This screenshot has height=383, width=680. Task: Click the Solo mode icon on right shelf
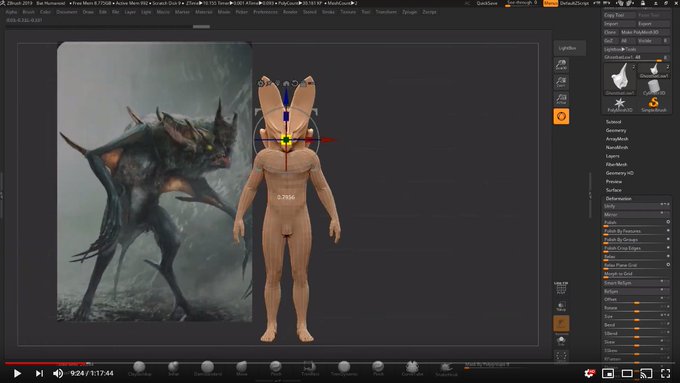point(561,340)
